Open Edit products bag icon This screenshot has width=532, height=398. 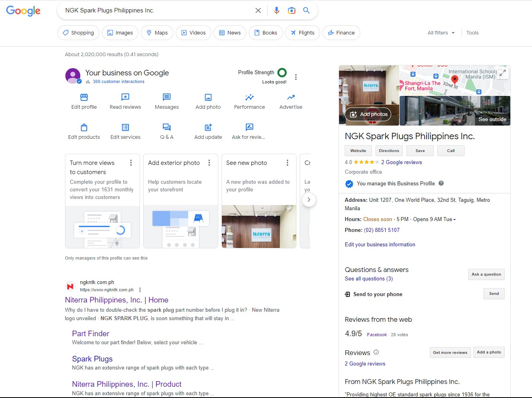[84, 127]
